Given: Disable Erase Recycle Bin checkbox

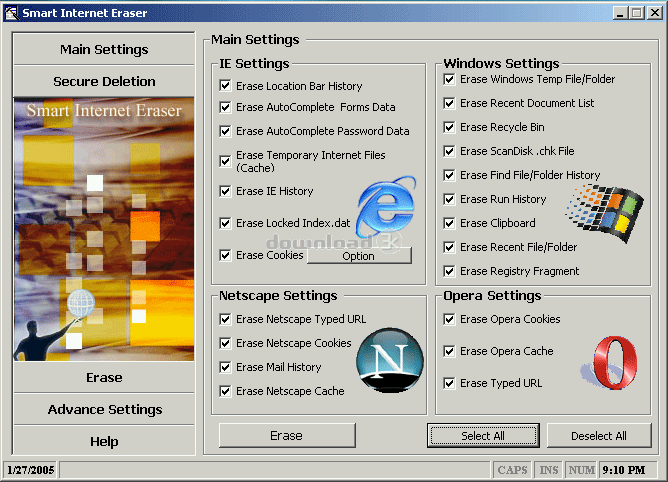Looking at the screenshot, I should coord(449,127).
